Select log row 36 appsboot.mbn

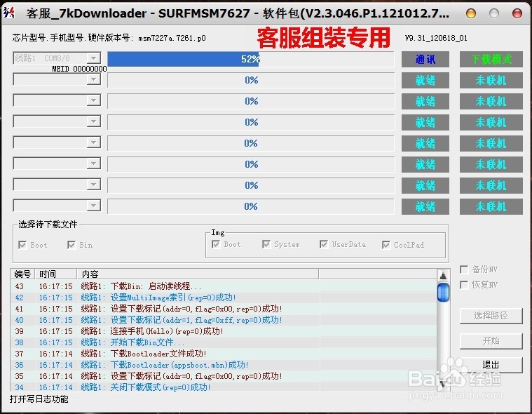(224, 365)
